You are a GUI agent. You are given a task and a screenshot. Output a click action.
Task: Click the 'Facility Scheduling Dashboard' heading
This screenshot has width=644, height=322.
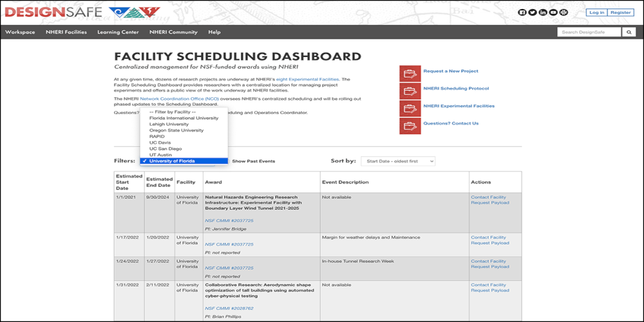point(238,57)
